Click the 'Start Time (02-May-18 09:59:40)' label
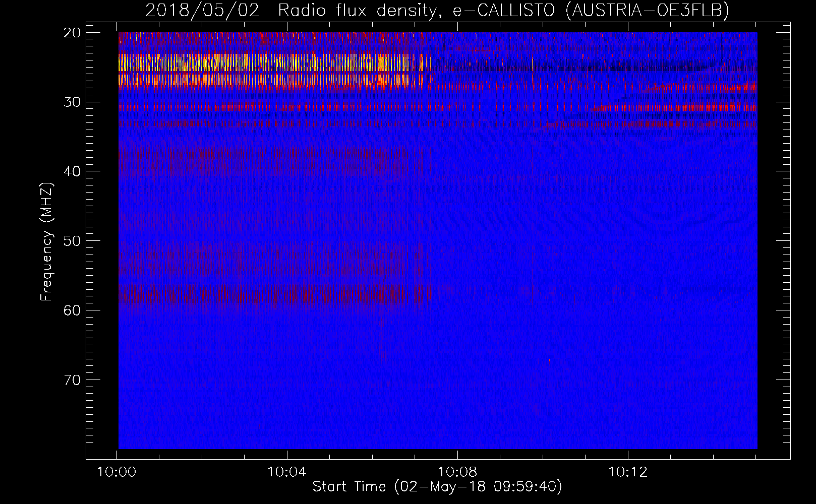Screen dimensions: 816x504 (x=437, y=487)
